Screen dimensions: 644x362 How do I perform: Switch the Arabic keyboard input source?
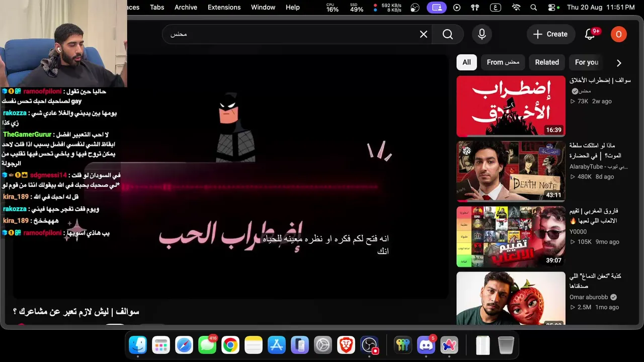point(496,8)
